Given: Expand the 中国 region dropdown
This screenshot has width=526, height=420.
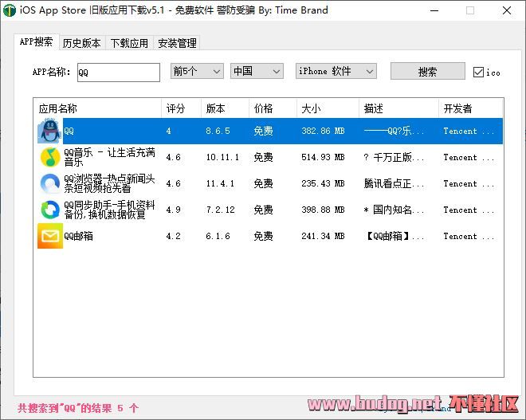Looking at the screenshot, I should coord(256,71).
